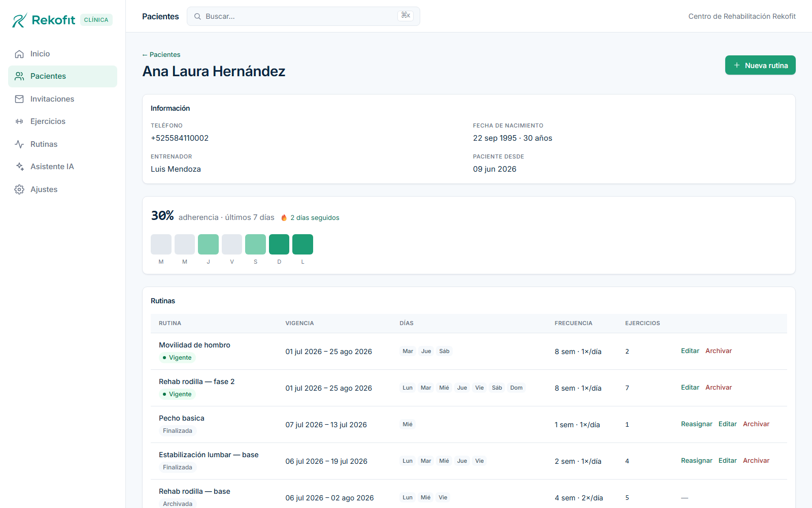Click the Inicio home icon

(x=19, y=54)
